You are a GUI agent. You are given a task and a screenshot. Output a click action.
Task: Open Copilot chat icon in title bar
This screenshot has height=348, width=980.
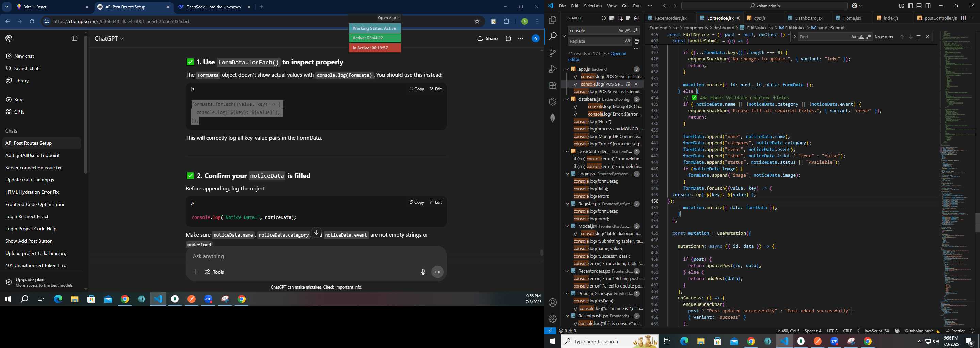(x=854, y=6)
